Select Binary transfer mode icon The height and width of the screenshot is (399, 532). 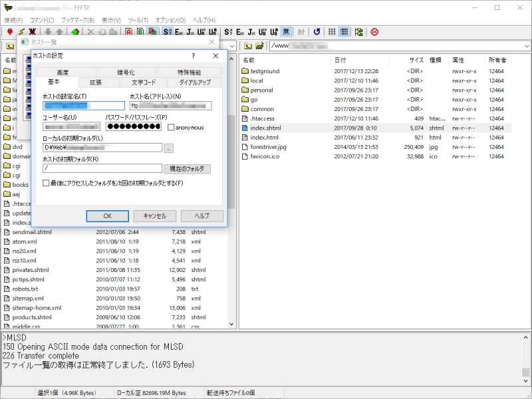(140, 30)
